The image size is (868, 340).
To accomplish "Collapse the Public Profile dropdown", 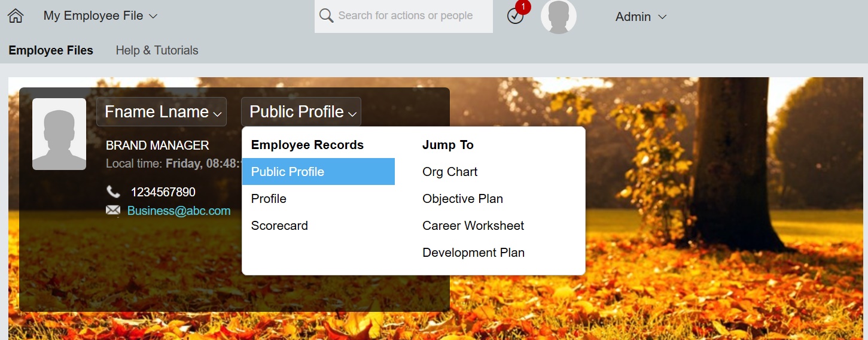I will 301,111.
